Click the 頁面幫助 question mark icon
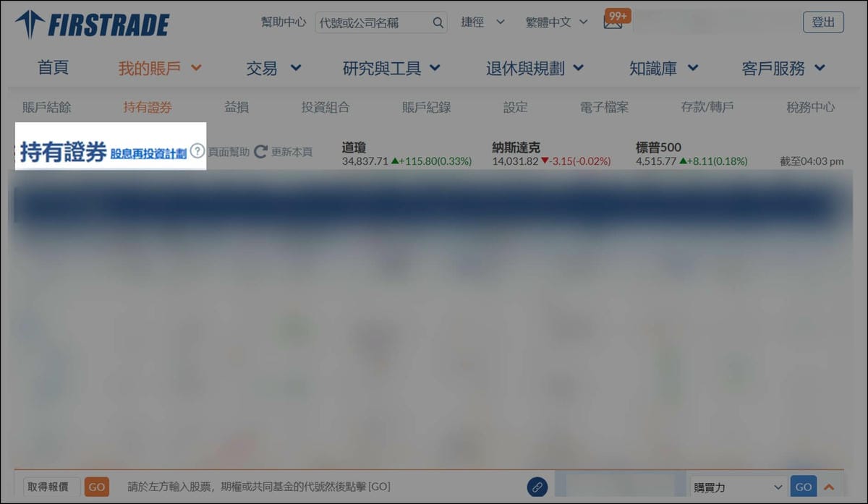The height and width of the screenshot is (504, 868). coord(197,152)
